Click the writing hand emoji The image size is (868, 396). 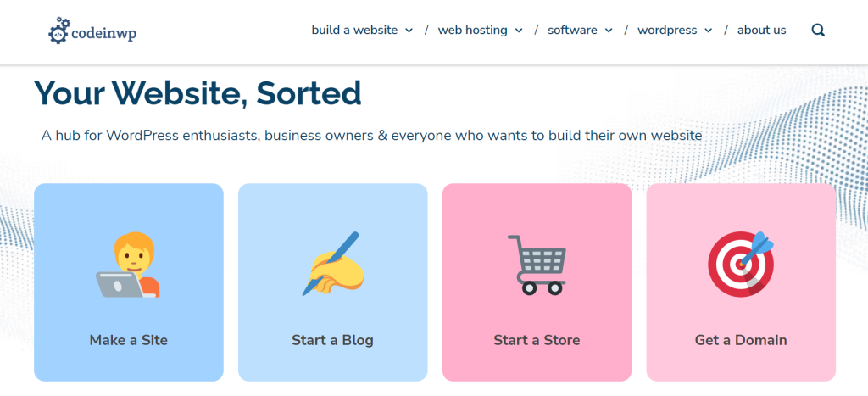click(x=332, y=264)
